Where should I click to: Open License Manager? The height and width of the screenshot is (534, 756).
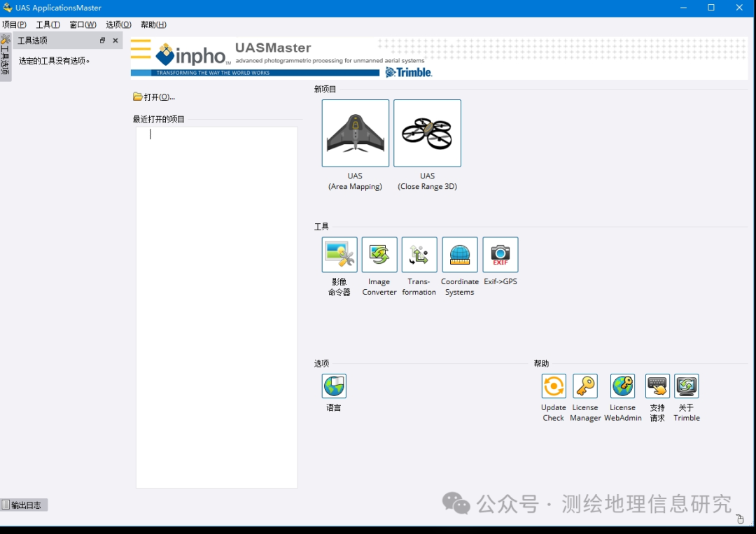pos(585,386)
